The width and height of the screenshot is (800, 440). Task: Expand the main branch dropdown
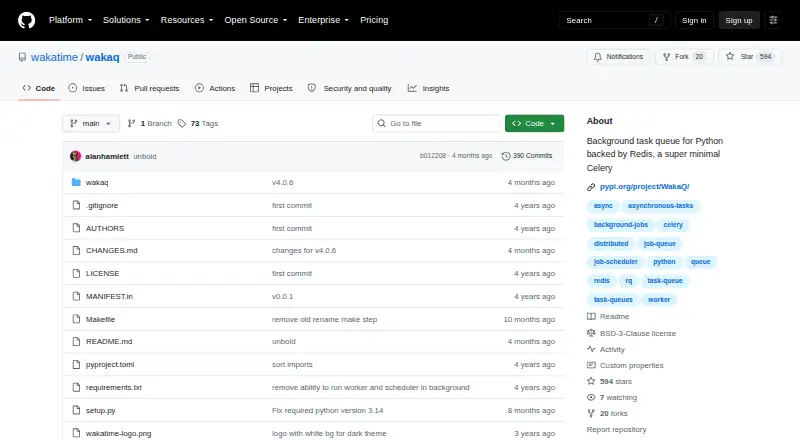point(91,124)
